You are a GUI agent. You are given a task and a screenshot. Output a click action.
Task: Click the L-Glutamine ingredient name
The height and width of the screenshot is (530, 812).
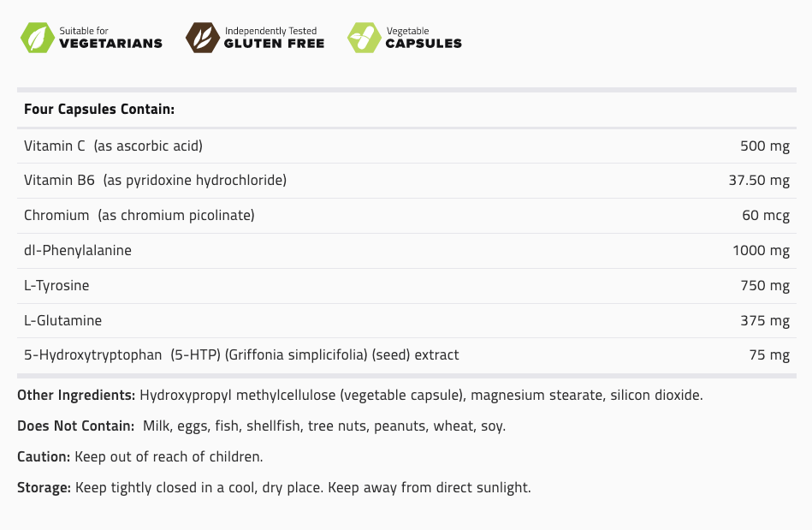pyautogui.click(x=63, y=321)
